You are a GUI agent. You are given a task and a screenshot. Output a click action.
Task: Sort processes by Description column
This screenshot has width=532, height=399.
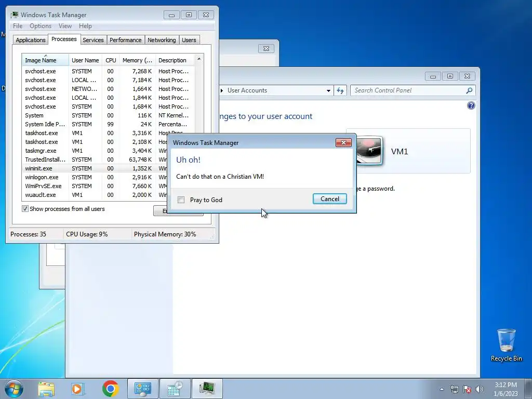(175, 60)
